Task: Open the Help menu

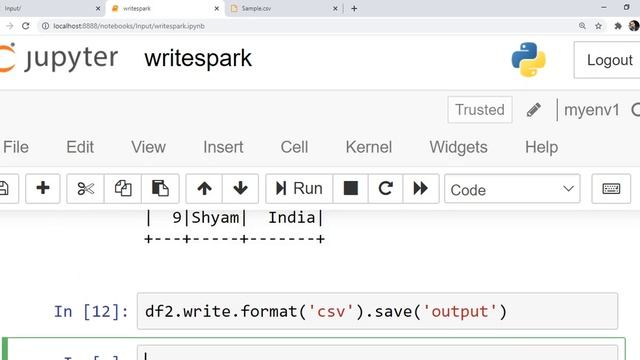Action: 541,147
